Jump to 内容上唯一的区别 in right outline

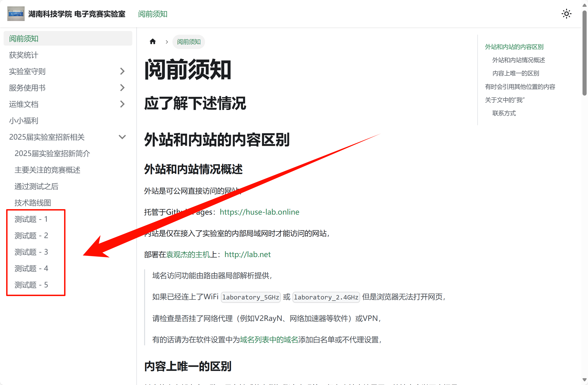(515, 73)
